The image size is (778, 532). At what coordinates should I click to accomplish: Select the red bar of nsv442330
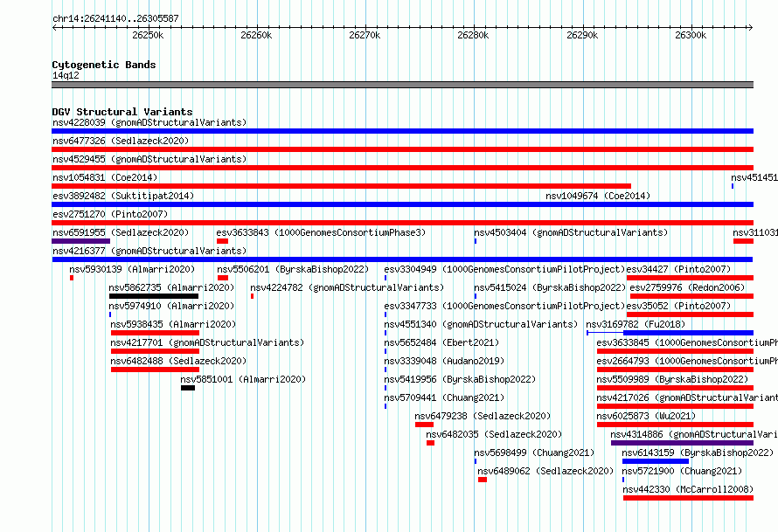coord(688,498)
